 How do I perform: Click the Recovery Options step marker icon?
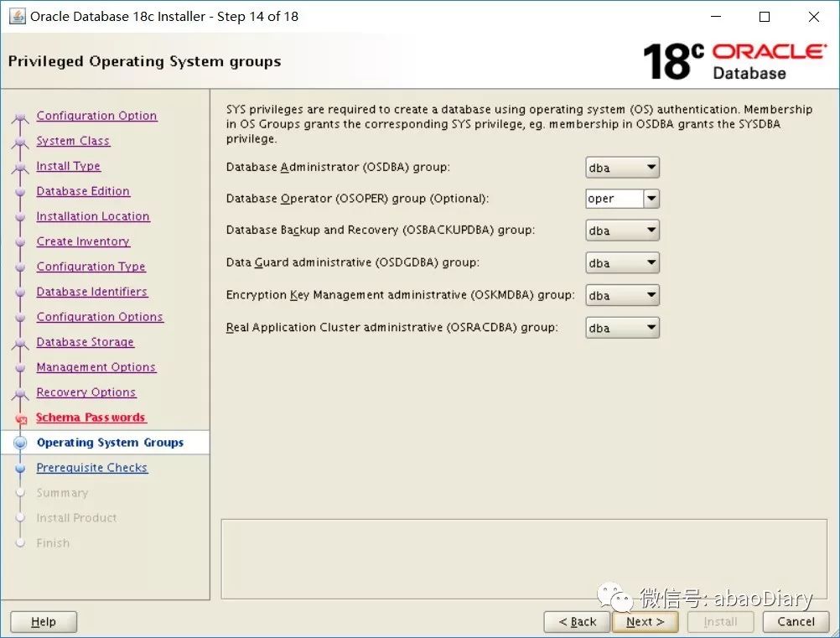[x=20, y=394]
